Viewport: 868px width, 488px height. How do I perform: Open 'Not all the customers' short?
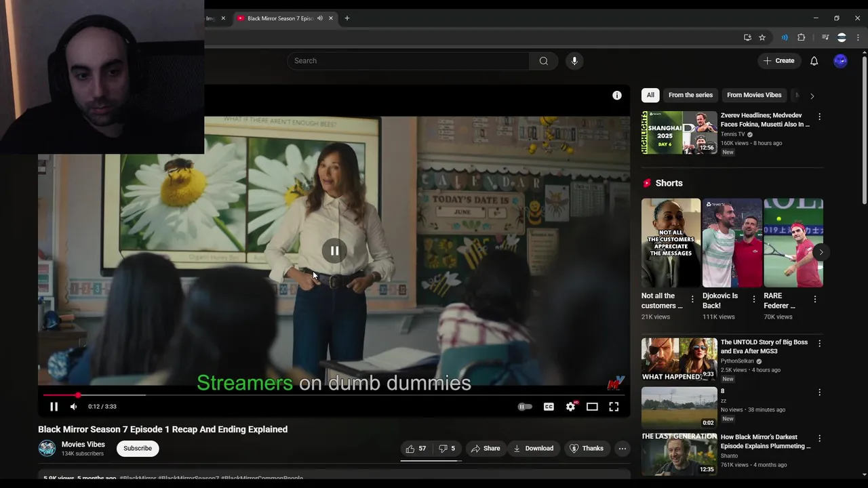point(671,243)
